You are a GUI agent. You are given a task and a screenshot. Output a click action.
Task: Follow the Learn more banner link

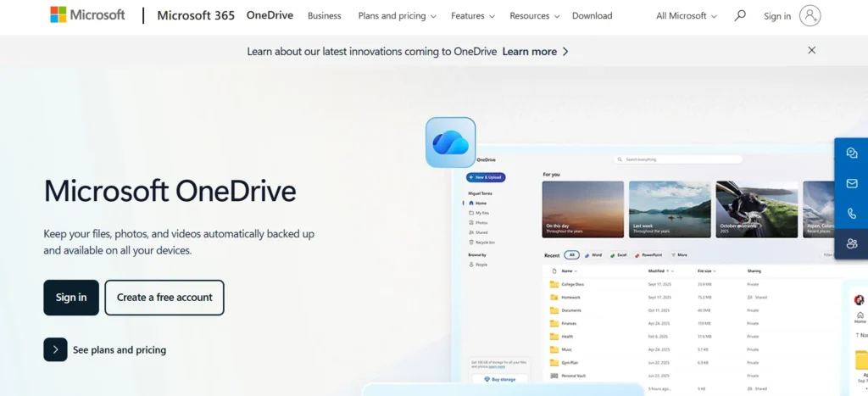click(536, 52)
